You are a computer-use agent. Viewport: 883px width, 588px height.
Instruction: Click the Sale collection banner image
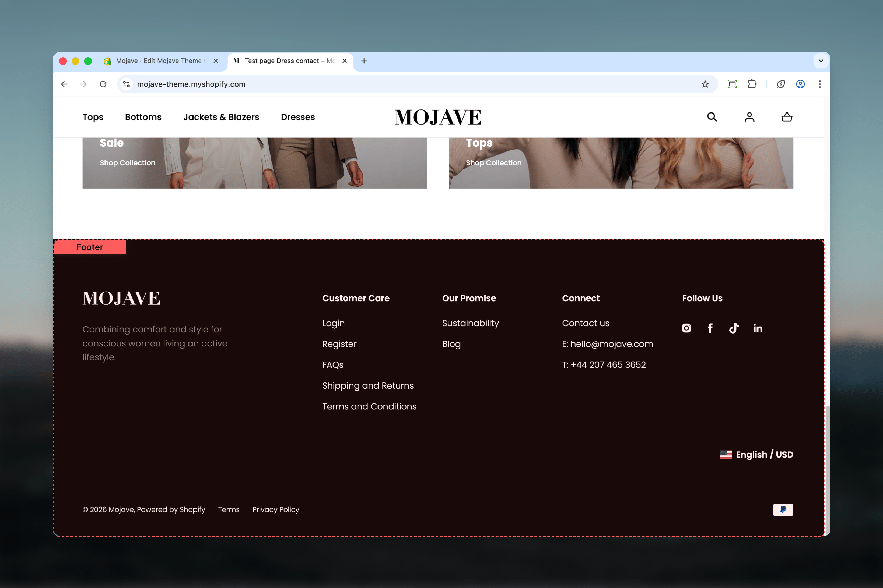tap(255, 163)
